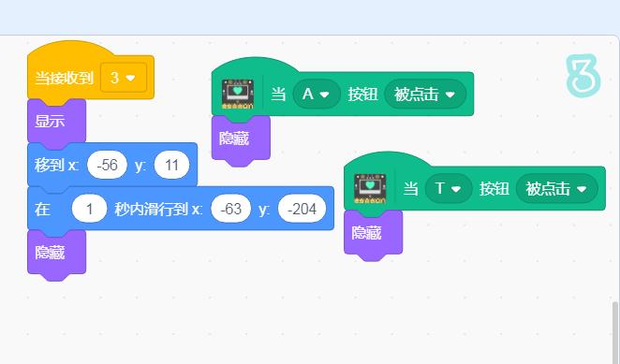620x364 pixels.
Task: Click the micro:bit icon on the A button block
Action: [237, 95]
